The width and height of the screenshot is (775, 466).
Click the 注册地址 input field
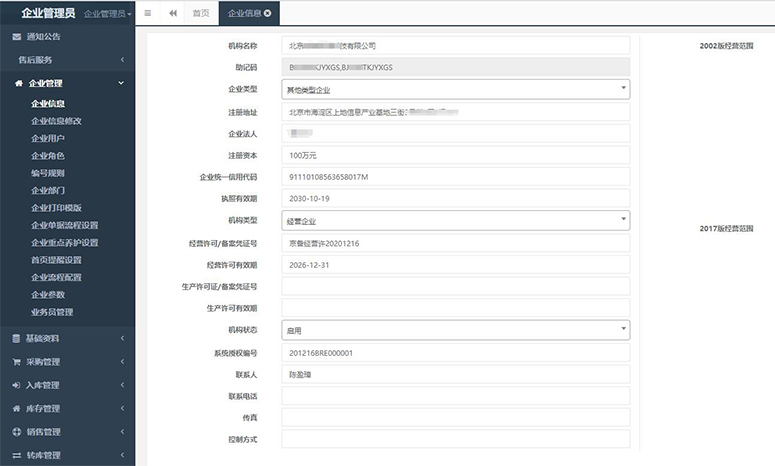456,112
